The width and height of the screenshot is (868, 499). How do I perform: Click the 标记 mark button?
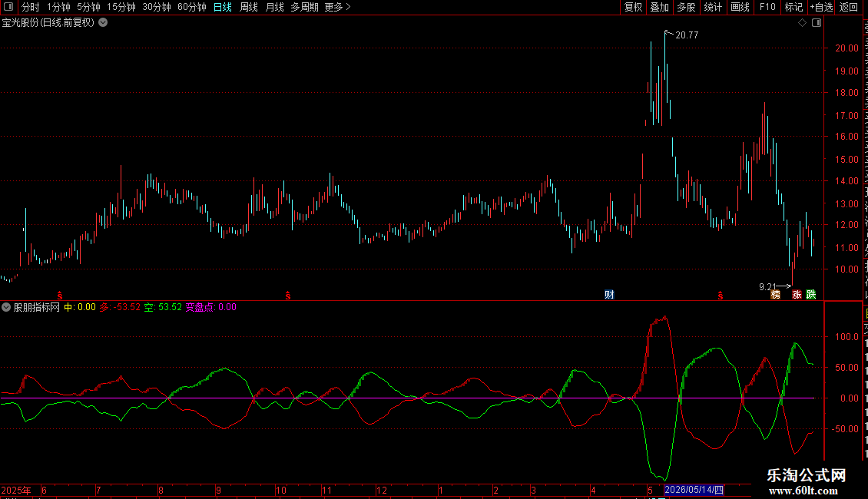[793, 7]
